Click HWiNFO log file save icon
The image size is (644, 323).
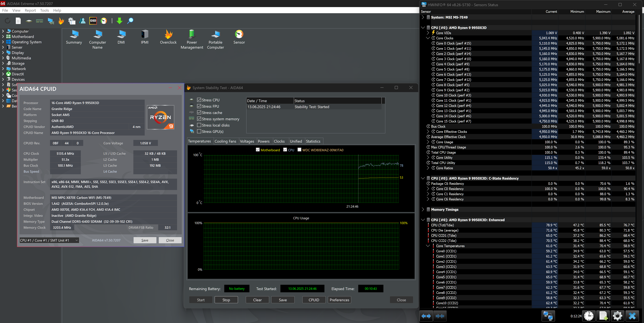coord(603,316)
